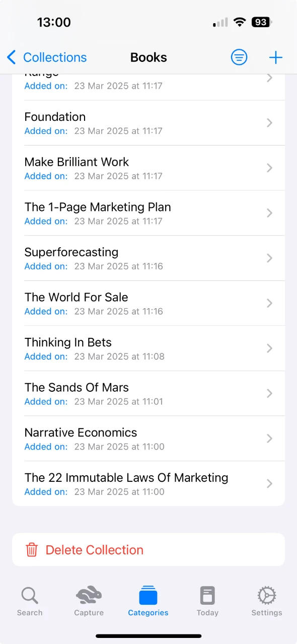Tap the Categories folder stack icon
This screenshot has height=644, width=297.
click(148, 595)
